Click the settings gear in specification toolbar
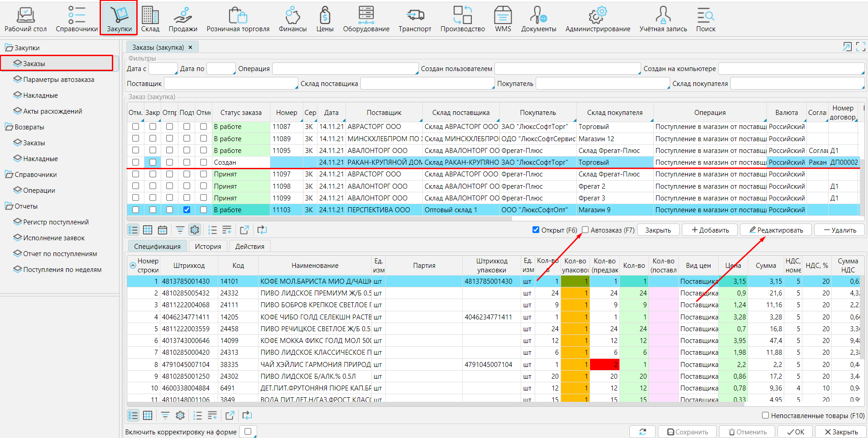Image resolution: width=868 pixels, height=438 pixels. 180,415
